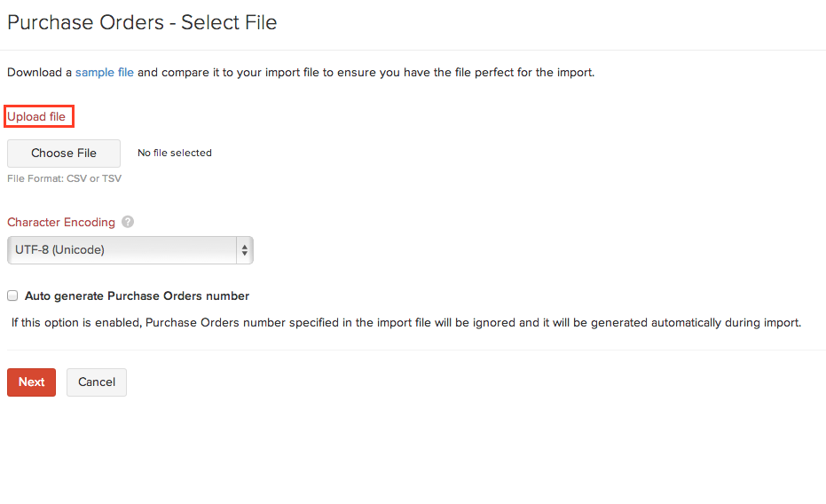Image resolution: width=826 pixels, height=504 pixels.
Task: Click the Character Encoding help question-mark icon
Action: 128,222
